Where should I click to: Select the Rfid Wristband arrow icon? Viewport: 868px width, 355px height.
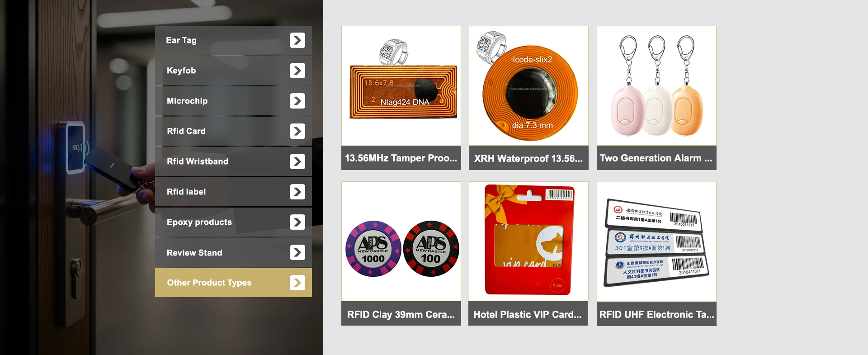[x=297, y=161]
